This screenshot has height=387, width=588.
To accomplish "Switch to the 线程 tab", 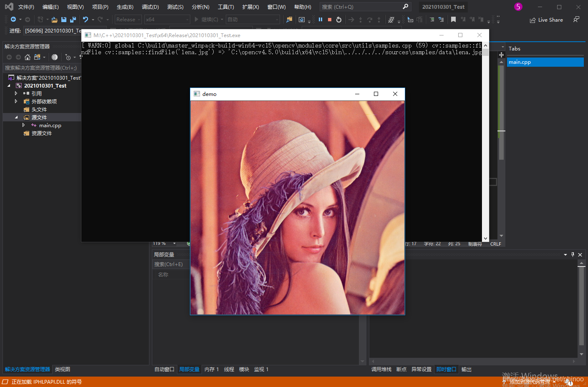I will pos(229,369).
